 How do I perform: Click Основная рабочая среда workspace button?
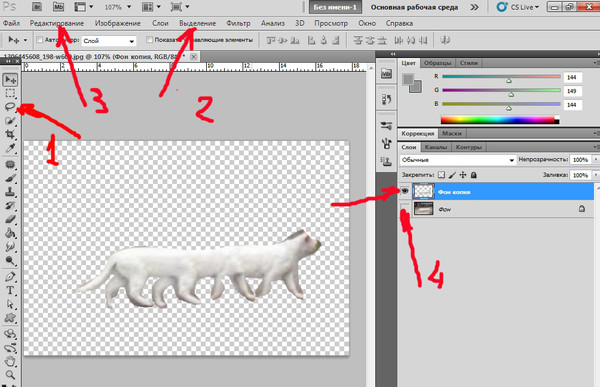point(414,7)
